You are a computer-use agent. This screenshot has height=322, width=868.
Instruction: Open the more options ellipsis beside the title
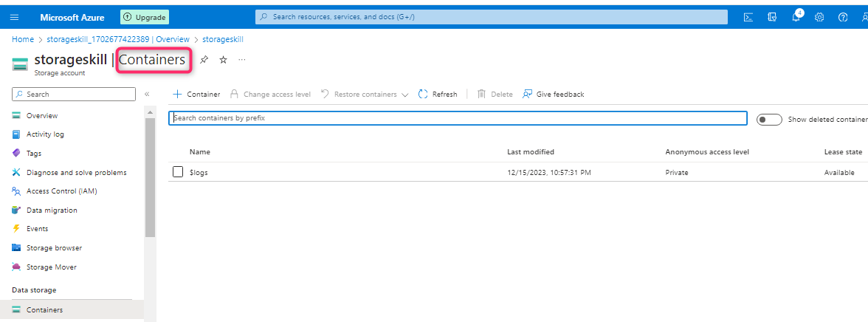(242, 59)
